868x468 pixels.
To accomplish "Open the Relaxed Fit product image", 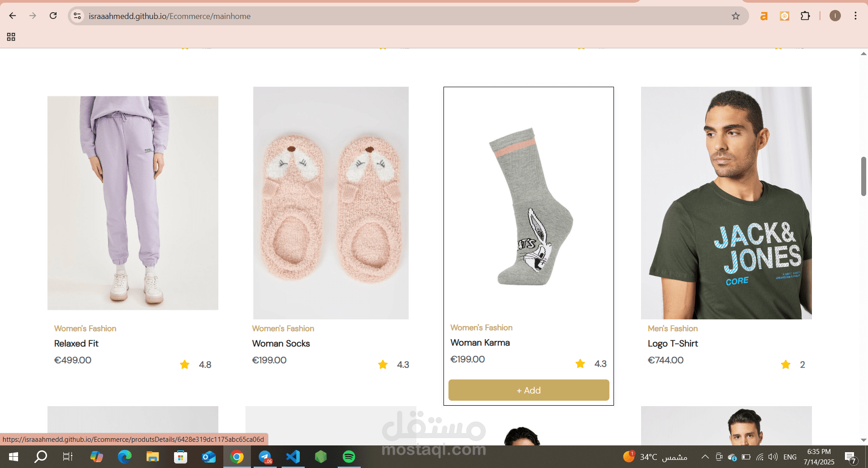I will pyautogui.click(x=133, y=203).
